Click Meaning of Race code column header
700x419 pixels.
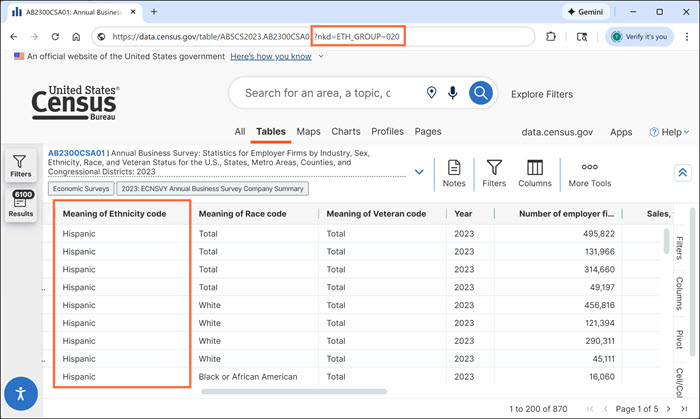(x=242, y=214)
